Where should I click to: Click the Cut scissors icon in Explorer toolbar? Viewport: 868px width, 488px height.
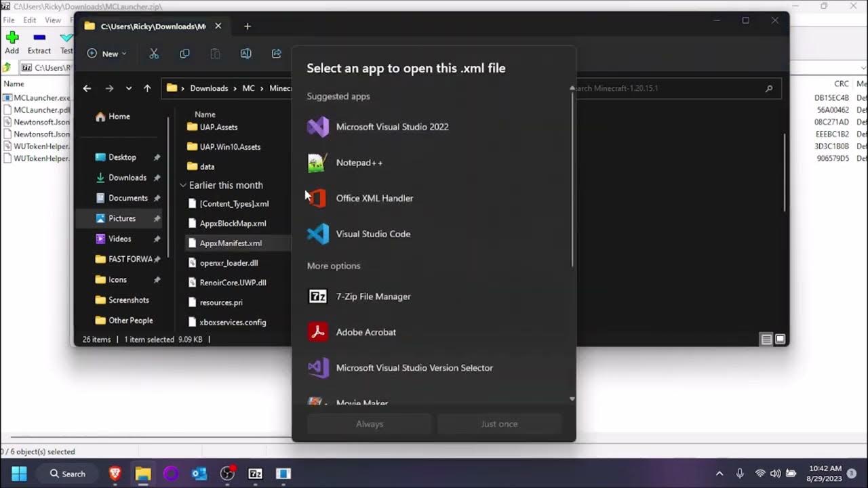pos(154,54)
